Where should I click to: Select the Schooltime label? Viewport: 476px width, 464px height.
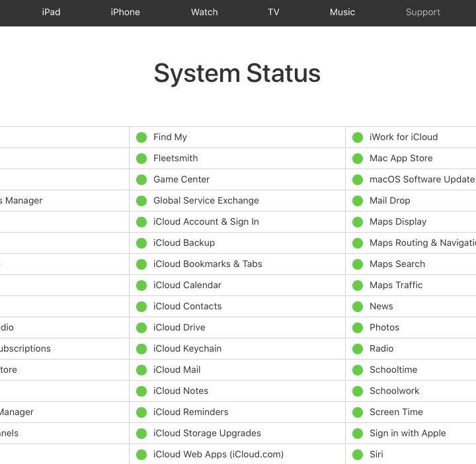coord(393,370)
